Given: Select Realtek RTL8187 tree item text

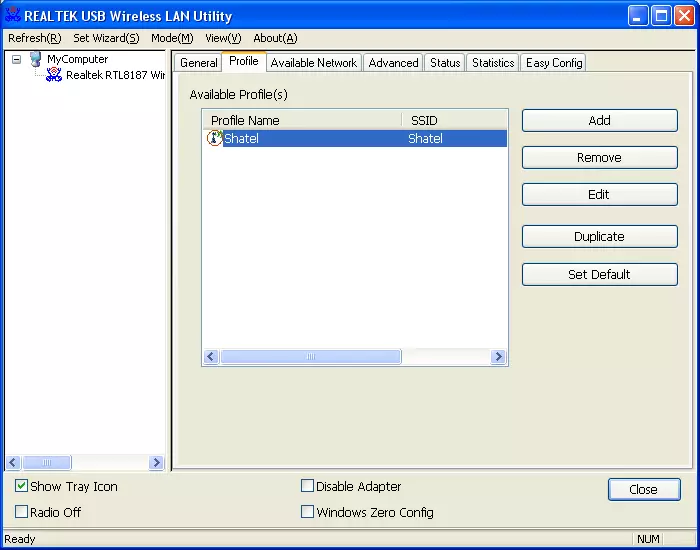Looking at the screenshot, I should (x=115, y=75).
